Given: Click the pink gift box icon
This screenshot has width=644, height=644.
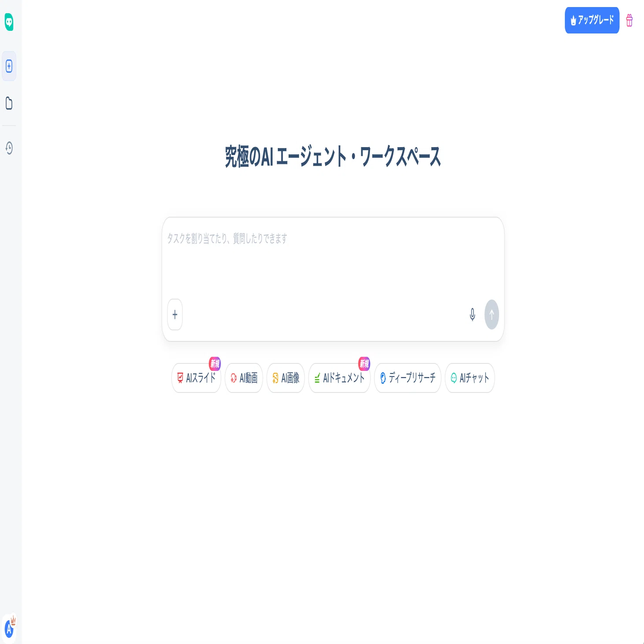Looking at the screenshot, I should [x=629, y=20].
